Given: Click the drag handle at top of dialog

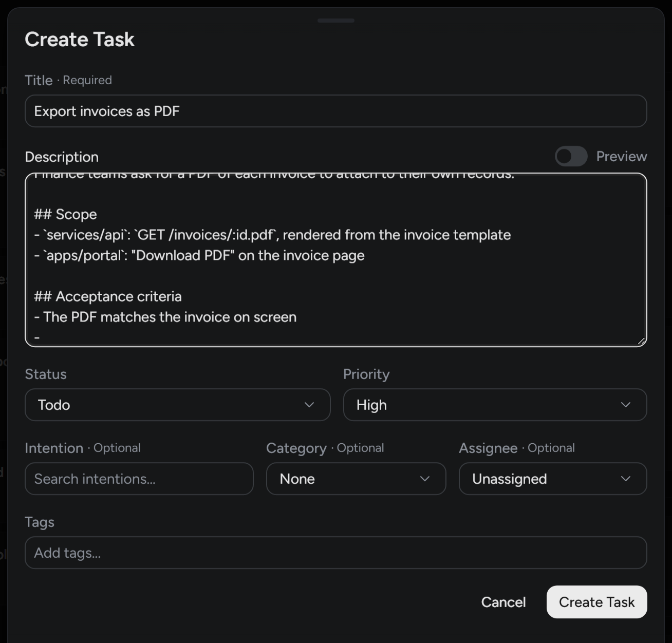Looking at the screenshot, I should (x=335, y=21).
